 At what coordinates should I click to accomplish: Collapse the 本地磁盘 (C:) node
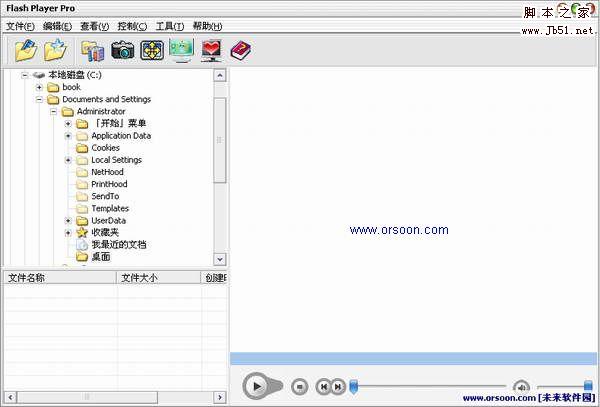click(25, 75)
